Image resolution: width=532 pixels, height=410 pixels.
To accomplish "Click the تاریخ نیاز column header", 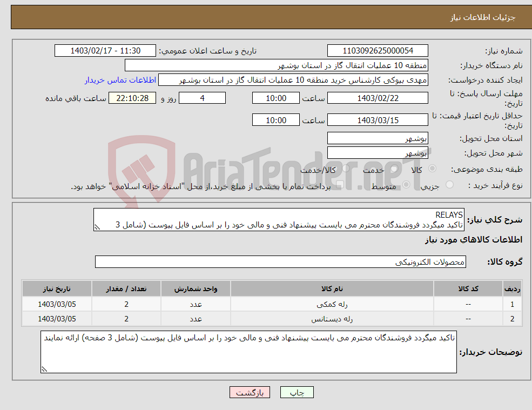I will [x=57, y=289].
